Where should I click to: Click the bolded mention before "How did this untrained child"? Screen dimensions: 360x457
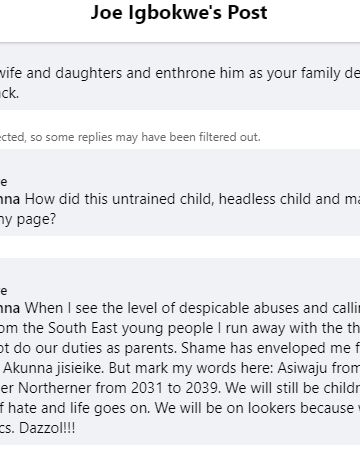pyautogui.click(x=10, y=199)
